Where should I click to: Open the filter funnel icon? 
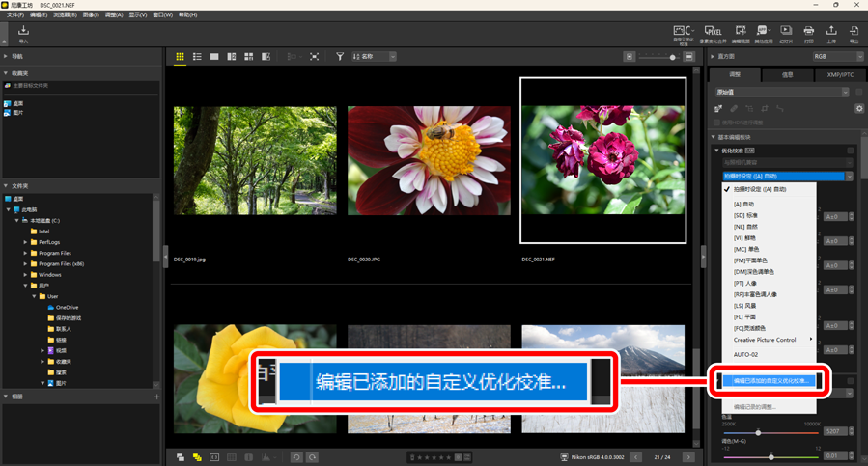[x=340, y=57]
